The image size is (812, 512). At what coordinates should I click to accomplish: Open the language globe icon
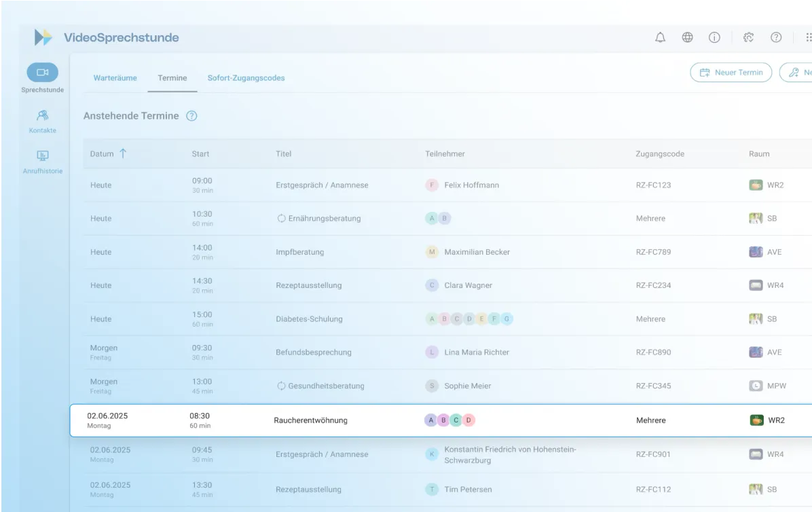[687, 37]
